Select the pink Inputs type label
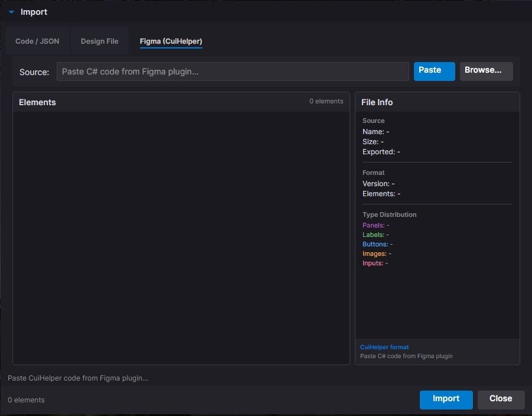Viewport: 532px width, 416px height. [x=373, y=263]
